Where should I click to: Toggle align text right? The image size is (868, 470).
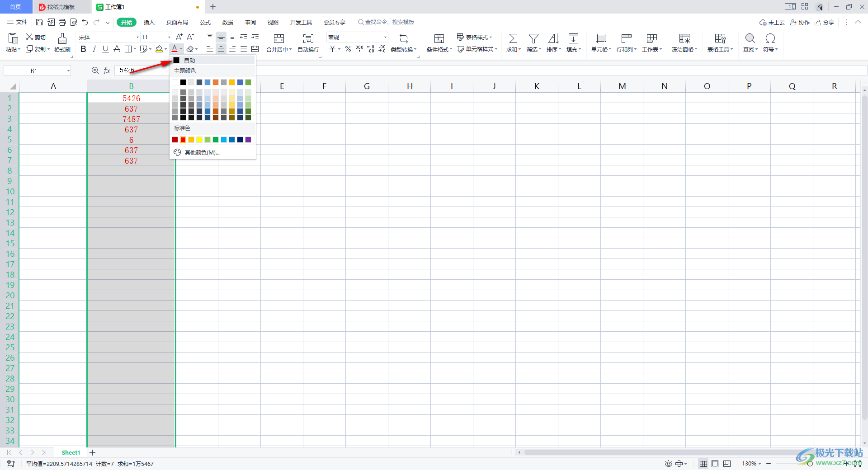(232, 49)
